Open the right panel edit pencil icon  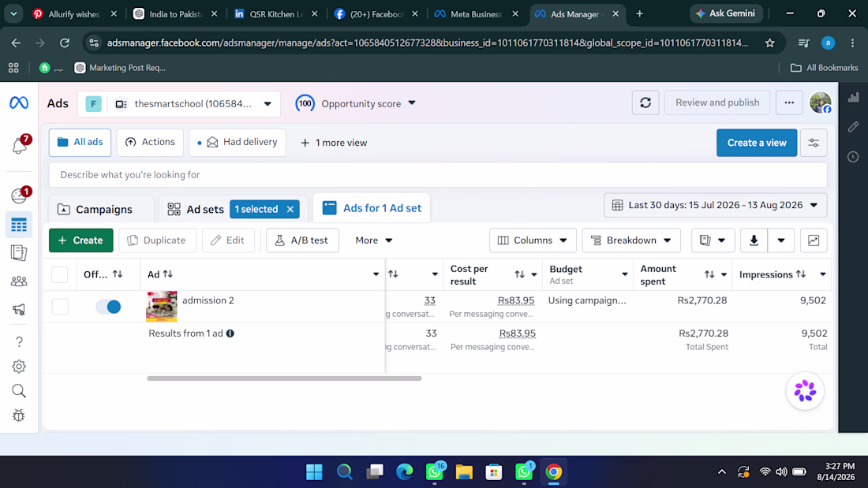point(853,127)
